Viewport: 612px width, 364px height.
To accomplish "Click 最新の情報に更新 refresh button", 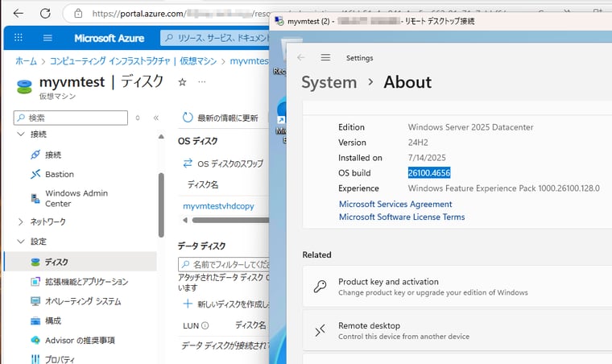I will pos(220,118).
